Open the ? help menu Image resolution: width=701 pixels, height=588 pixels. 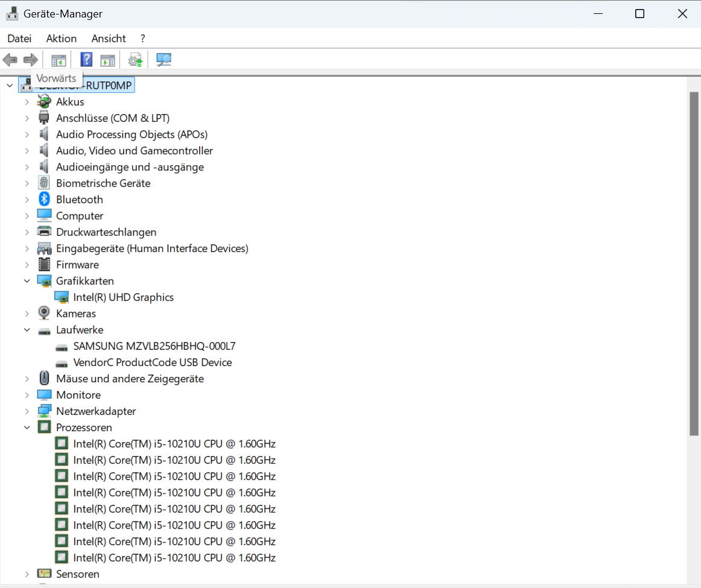[142, 39]
